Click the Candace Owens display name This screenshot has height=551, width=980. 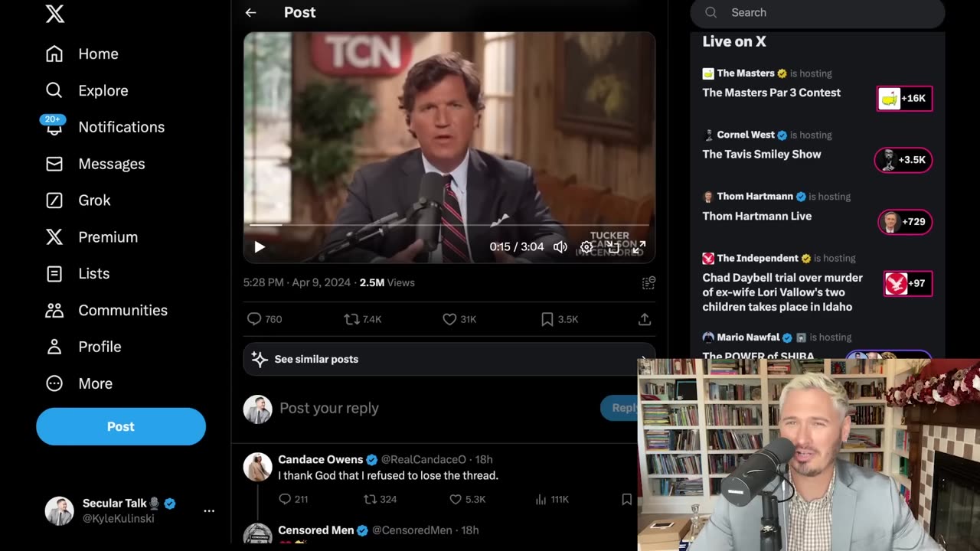[x=321, y=459]
